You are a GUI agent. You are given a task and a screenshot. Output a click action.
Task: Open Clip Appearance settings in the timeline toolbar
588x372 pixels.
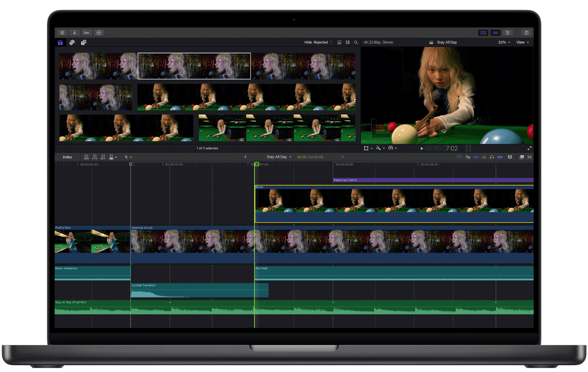click(510, 157)
